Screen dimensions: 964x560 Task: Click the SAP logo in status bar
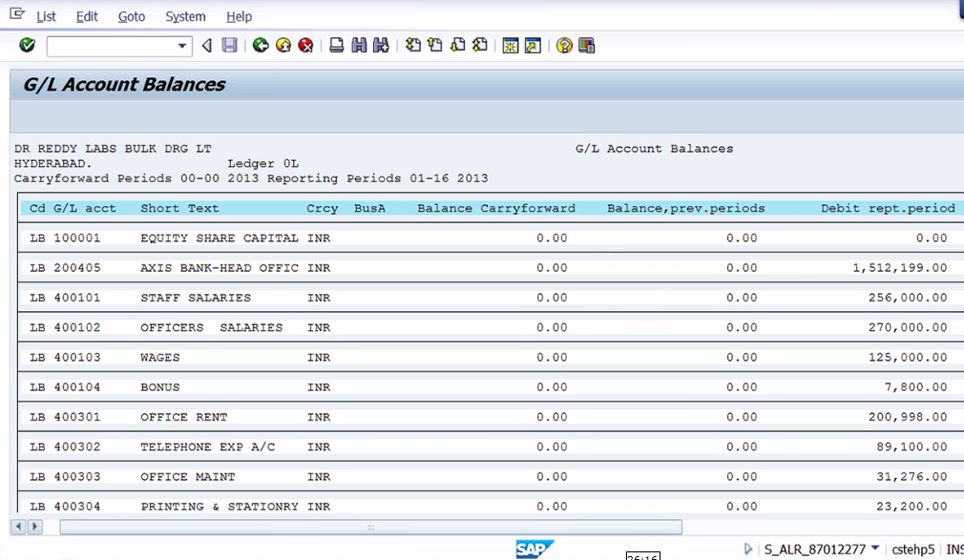click(x=534, y=549)
